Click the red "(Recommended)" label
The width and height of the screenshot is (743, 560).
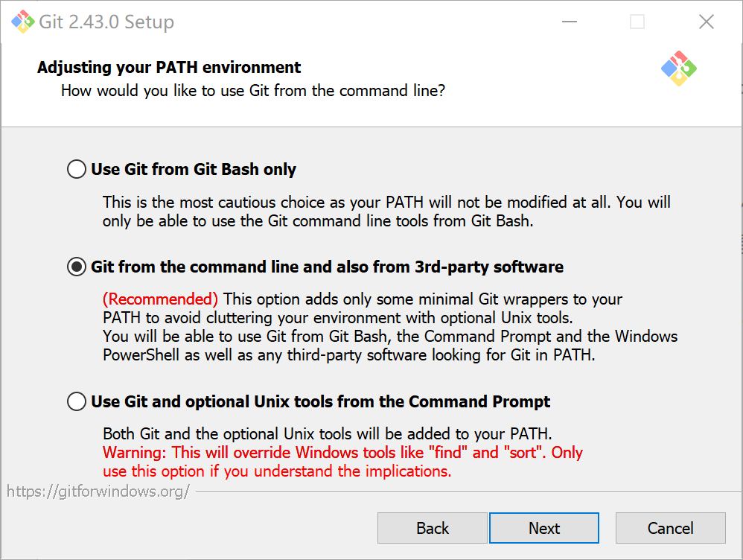160,299
